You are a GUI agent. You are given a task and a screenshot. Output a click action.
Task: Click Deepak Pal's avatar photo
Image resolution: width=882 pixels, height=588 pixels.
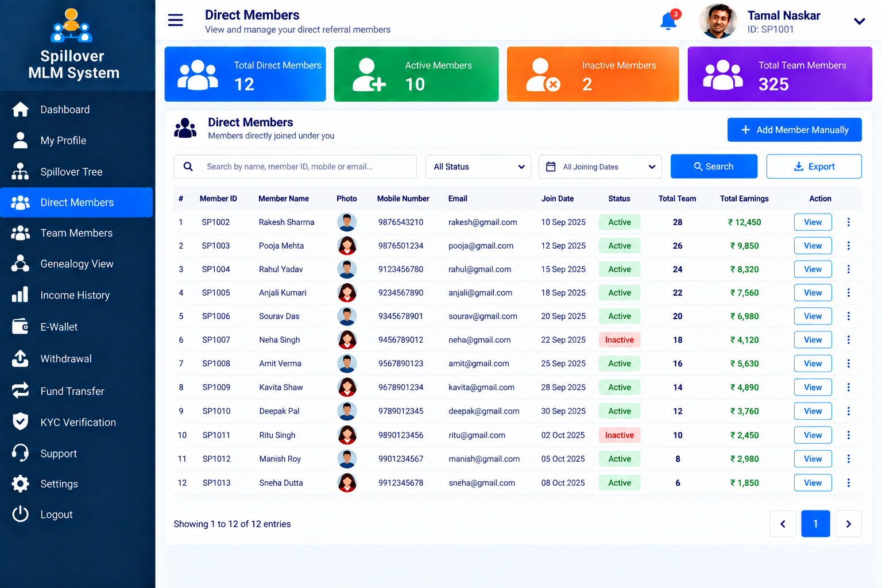(347, 411)
